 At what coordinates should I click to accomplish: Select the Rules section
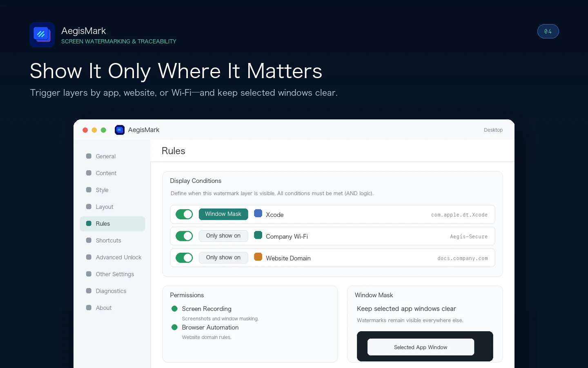tap(112, 224)
